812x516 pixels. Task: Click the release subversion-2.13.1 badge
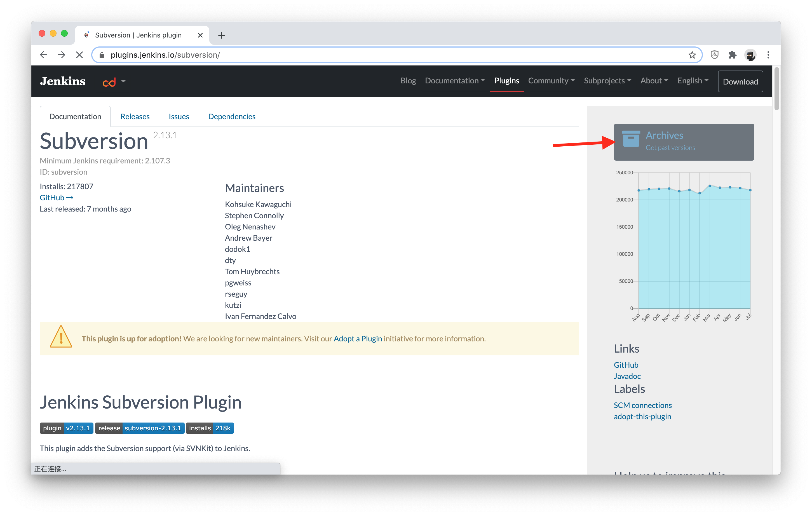(140, 428)
